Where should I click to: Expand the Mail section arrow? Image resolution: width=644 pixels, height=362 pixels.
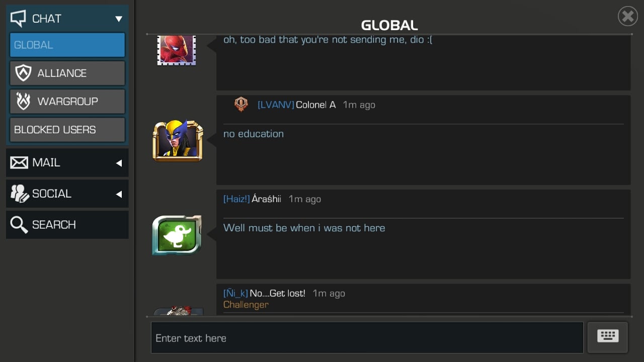pos(119,163)
